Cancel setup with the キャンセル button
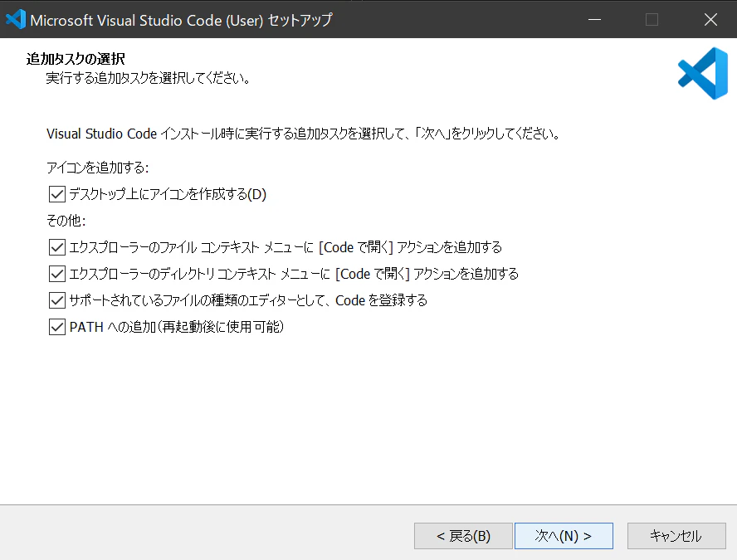Viewport: 737px width, 560px height. click(x=676, y=536)
